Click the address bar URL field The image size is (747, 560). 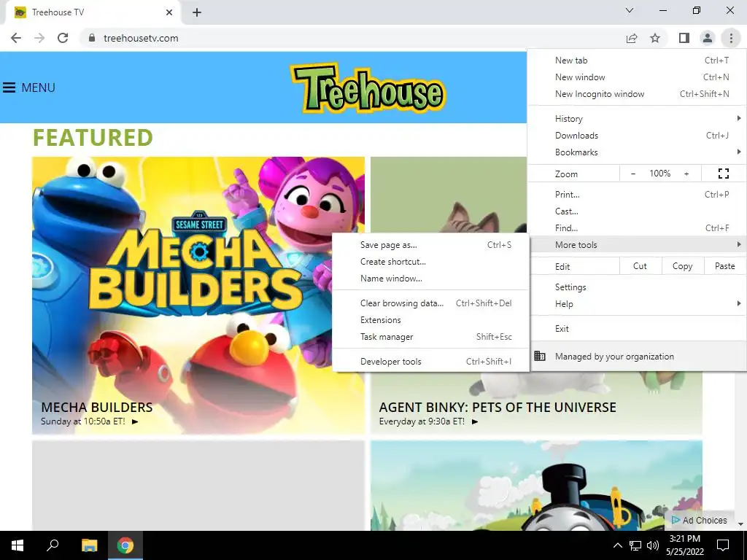pyautogui.click(x=352, y=38)
